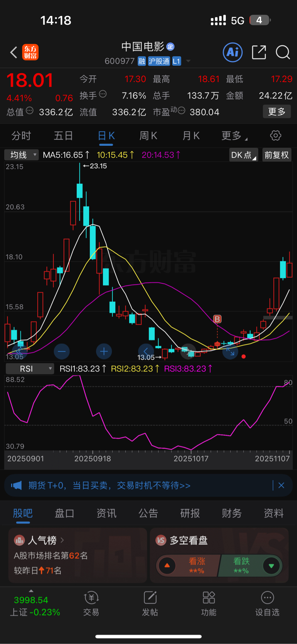Vote bullish with orange up arrow
297x644 pixels.
tap(167, 566)
